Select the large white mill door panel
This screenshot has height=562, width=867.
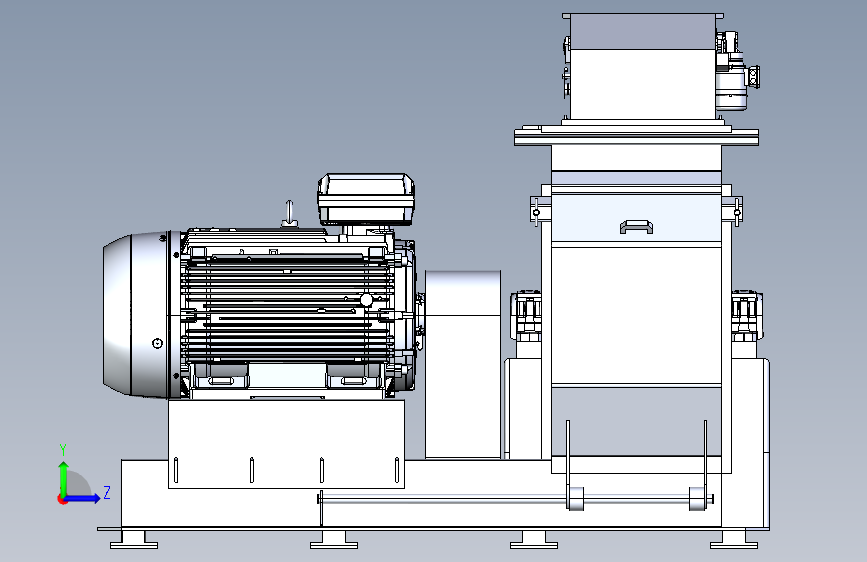pyautogui.click(x=636, y=316)
